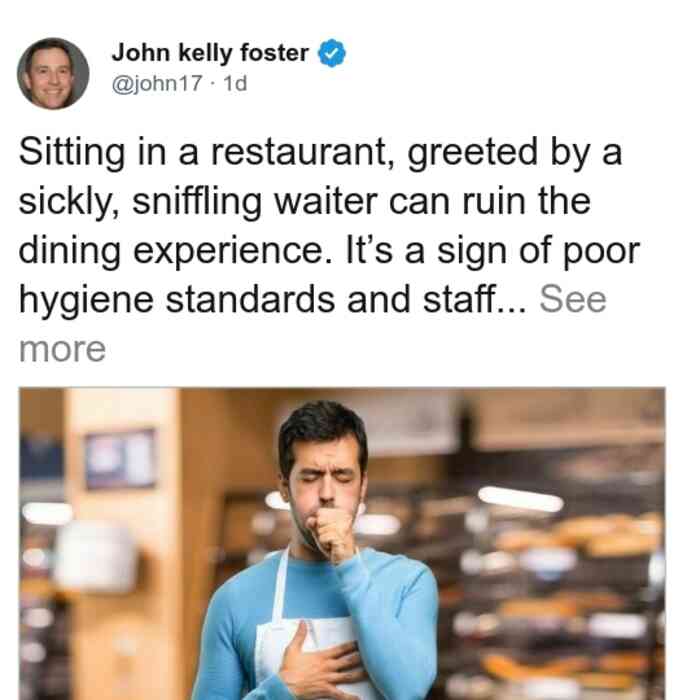The image size is (700, 700).
Task: Expand the post with See more
Action: coord(312,324)
